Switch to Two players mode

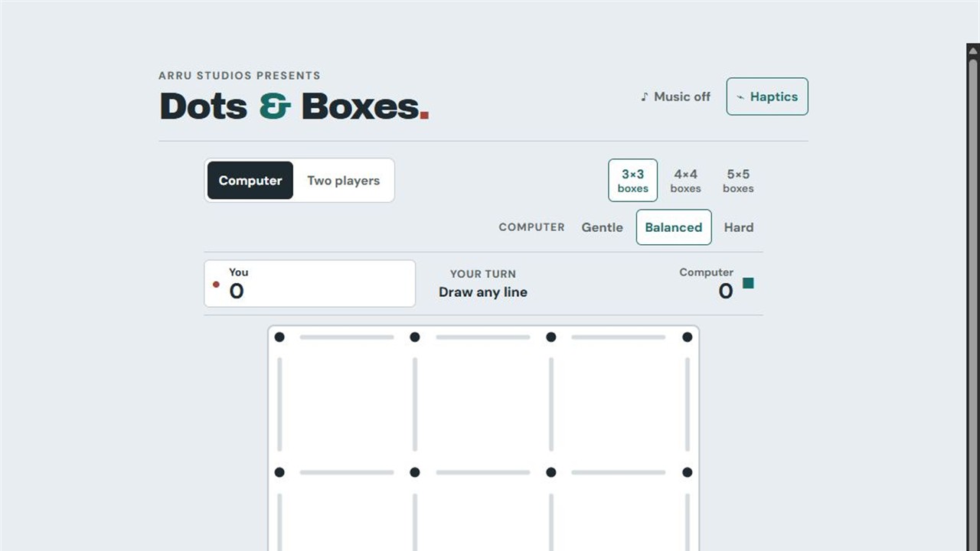[x=343, y=181]
